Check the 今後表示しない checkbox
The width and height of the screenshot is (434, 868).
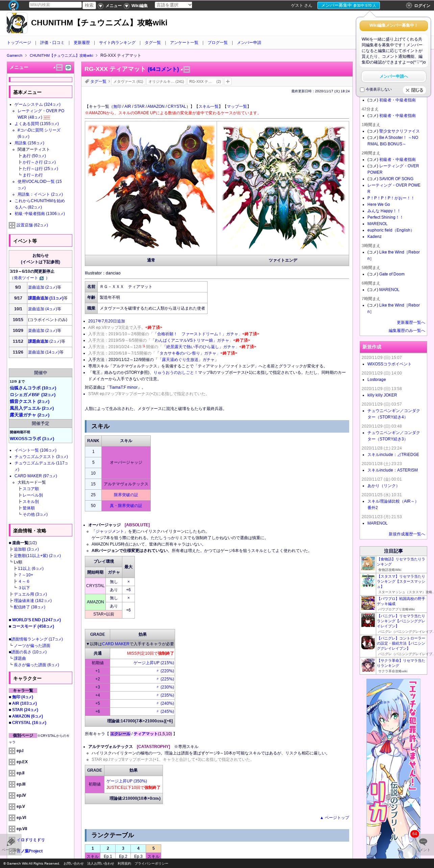tap(362, 90)
